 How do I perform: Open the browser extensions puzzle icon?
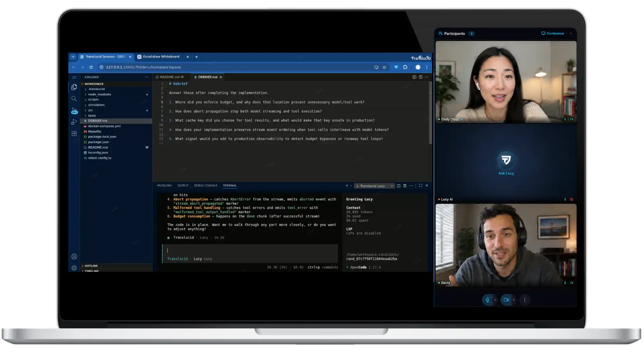click(x=405, y=67)
